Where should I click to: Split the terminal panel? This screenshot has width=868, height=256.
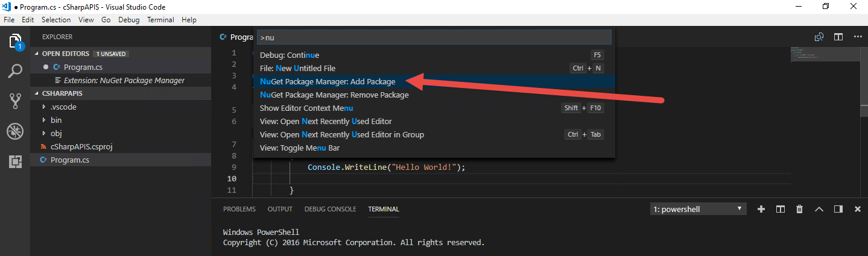(781, 209)
